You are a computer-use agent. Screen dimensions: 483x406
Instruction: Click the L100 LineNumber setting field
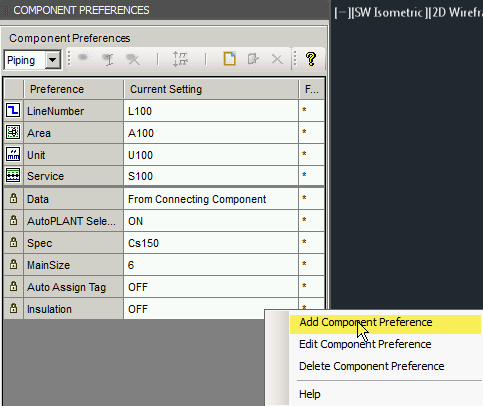click(x=211, y=111)
